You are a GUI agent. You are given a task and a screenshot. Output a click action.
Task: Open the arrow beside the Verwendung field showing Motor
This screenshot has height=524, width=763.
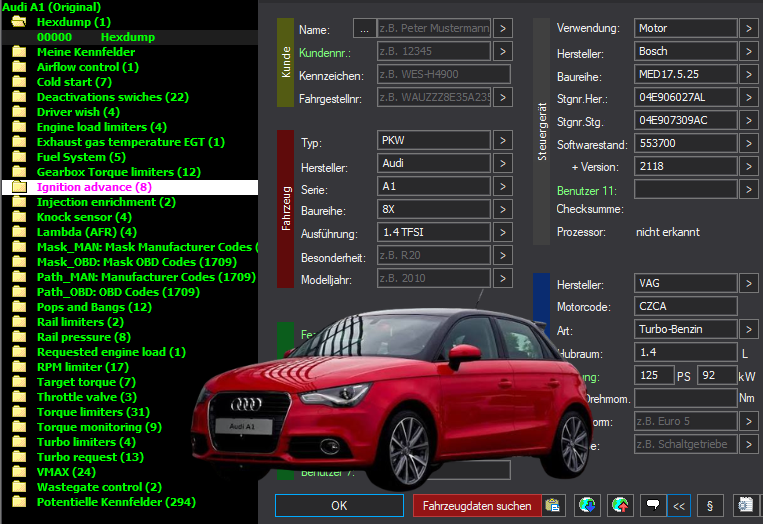[x=749, y=28]
